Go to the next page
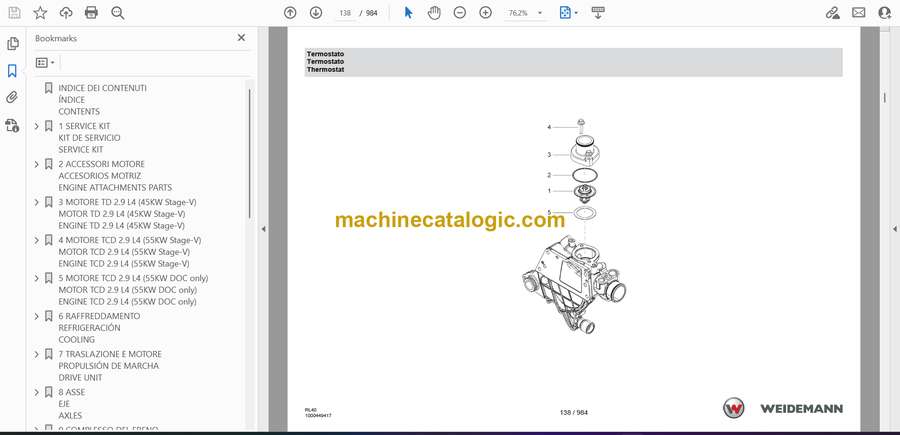The width and height of the screenshot is (900, 435). pyautogui.click(x=316, y=13)
